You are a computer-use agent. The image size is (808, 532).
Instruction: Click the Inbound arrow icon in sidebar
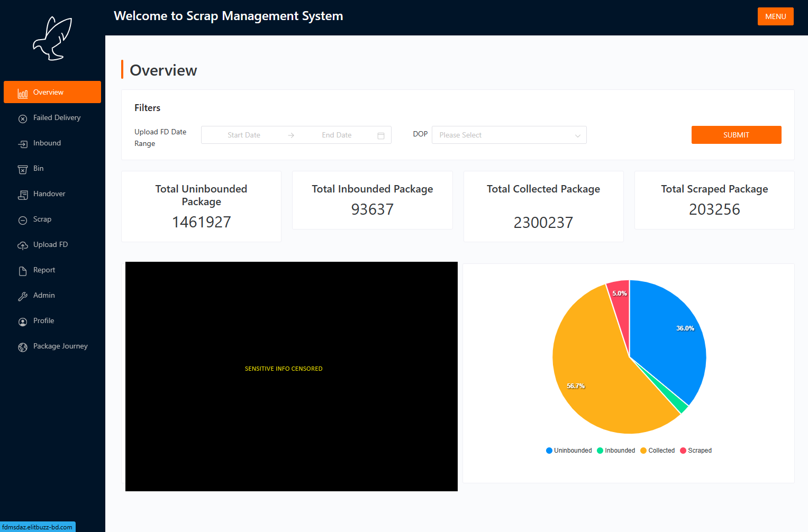pyautogui.click(x=23, y=144)
